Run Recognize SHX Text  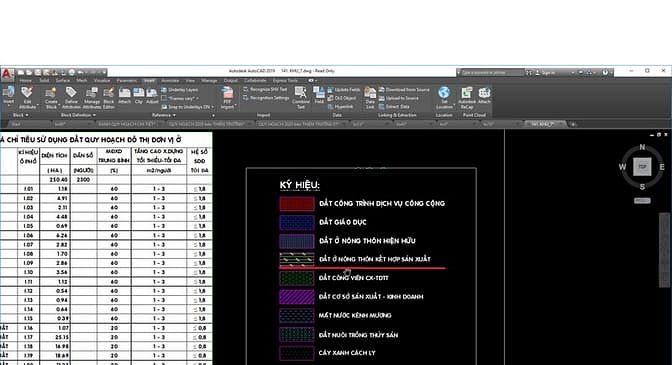[265, 90]
